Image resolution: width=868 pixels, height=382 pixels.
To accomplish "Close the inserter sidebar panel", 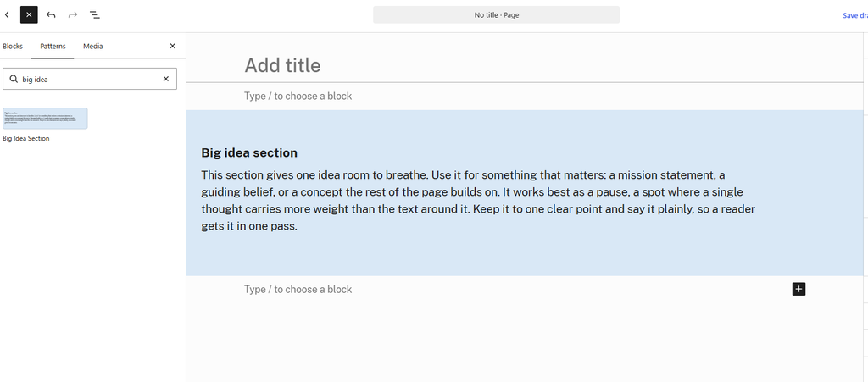I will [x=173, y=47].
